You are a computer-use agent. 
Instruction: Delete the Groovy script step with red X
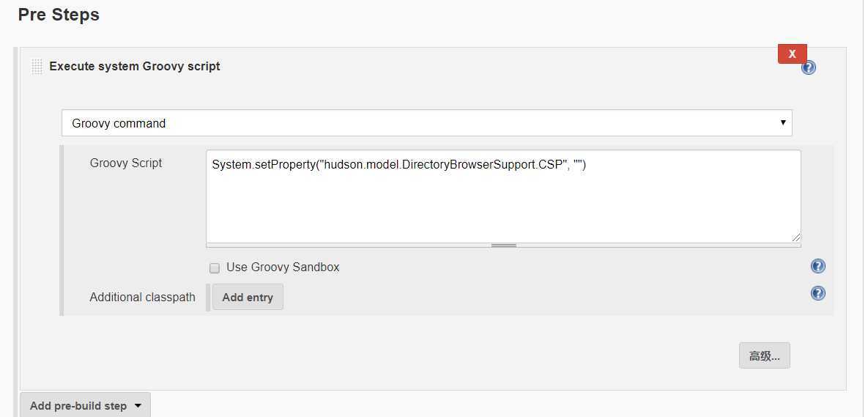792,53
